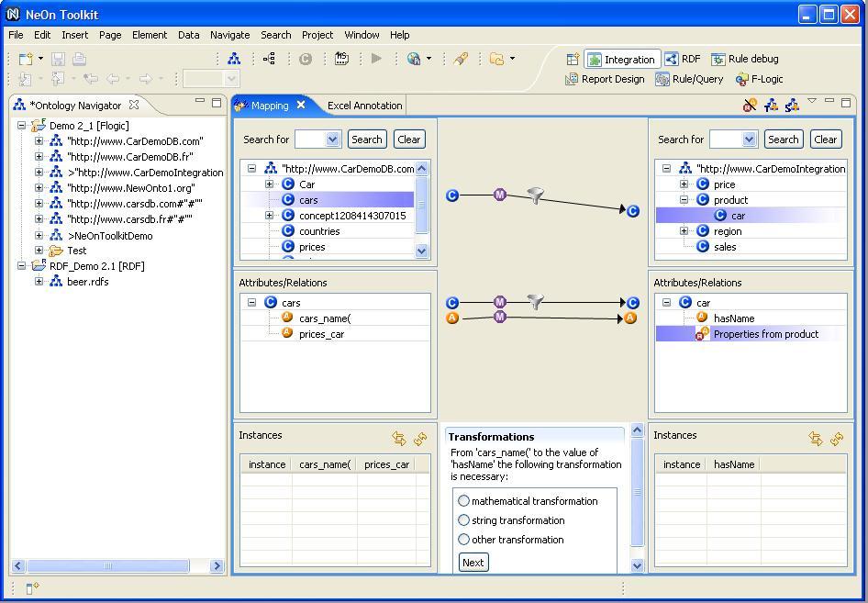Open the Project menu

pos(317,35)
